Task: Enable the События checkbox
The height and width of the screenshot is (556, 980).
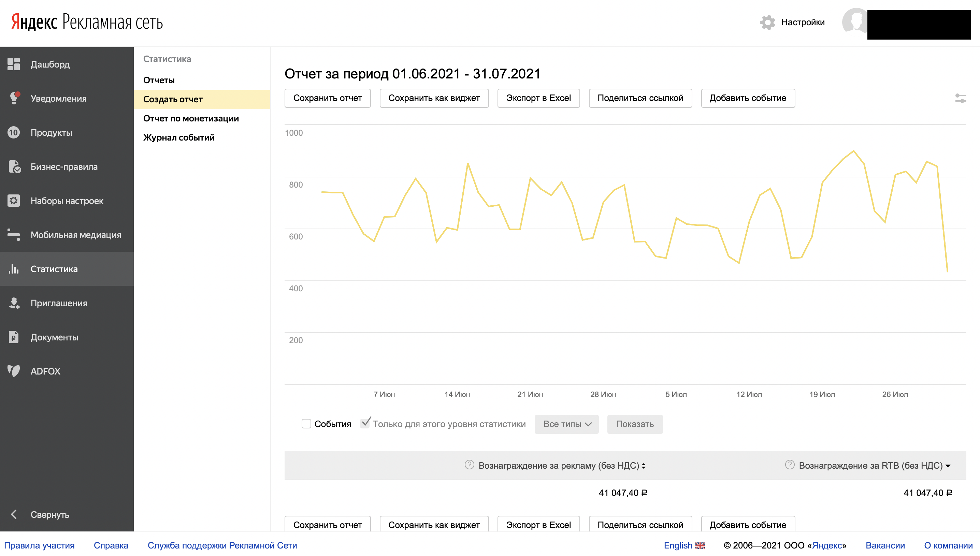Action: point(306,424)
